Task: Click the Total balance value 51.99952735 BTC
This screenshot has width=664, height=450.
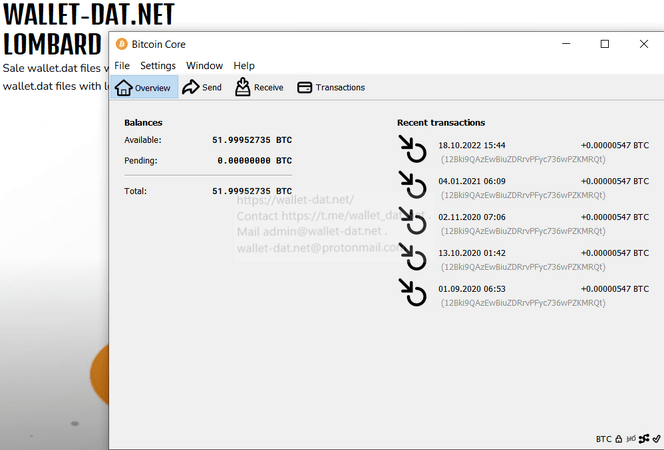Action: 252,191
